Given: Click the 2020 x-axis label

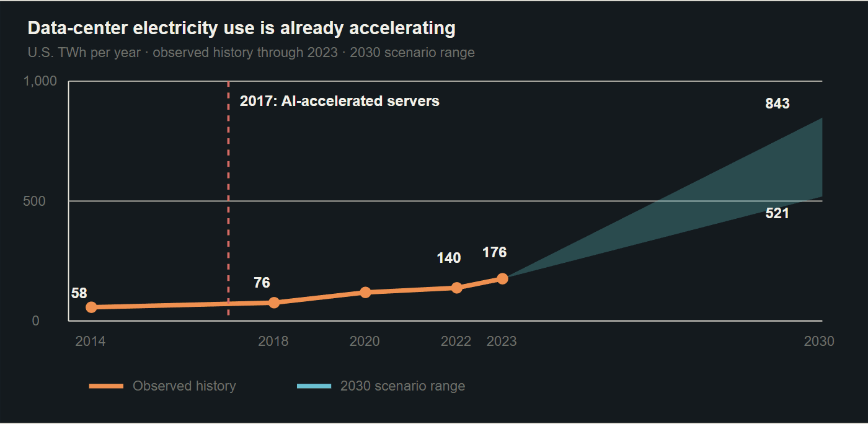Looking at the screenshot, I should point(365,341).
